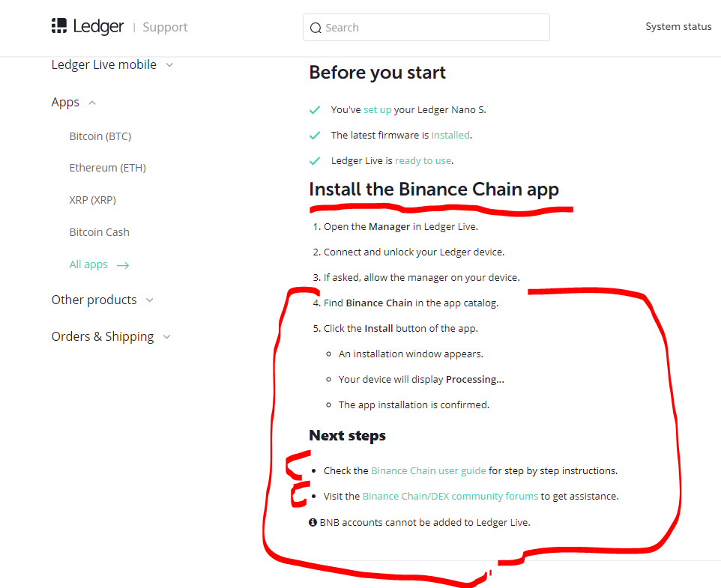Viewport: 721px width, 588px height.
Task: Open Bitcoin (BTC) in sidebar
Action: [x=100, y=136]
